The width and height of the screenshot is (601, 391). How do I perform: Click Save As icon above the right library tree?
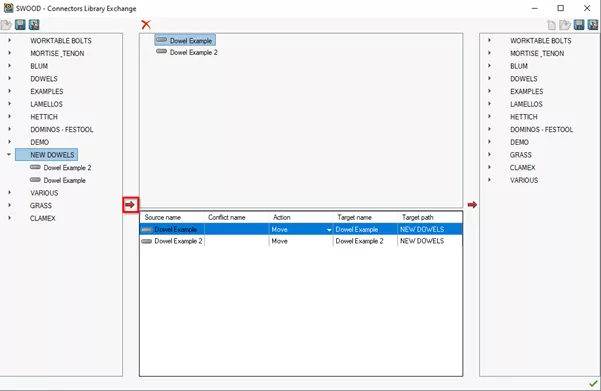coord(593,25)
